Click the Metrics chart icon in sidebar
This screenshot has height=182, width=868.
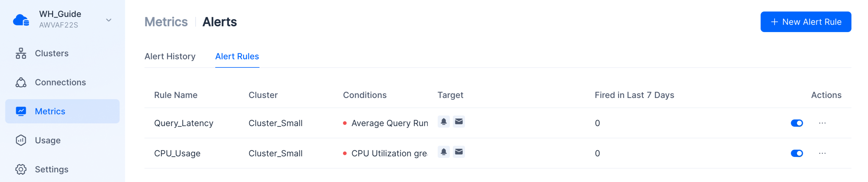(x=21, y=111)
